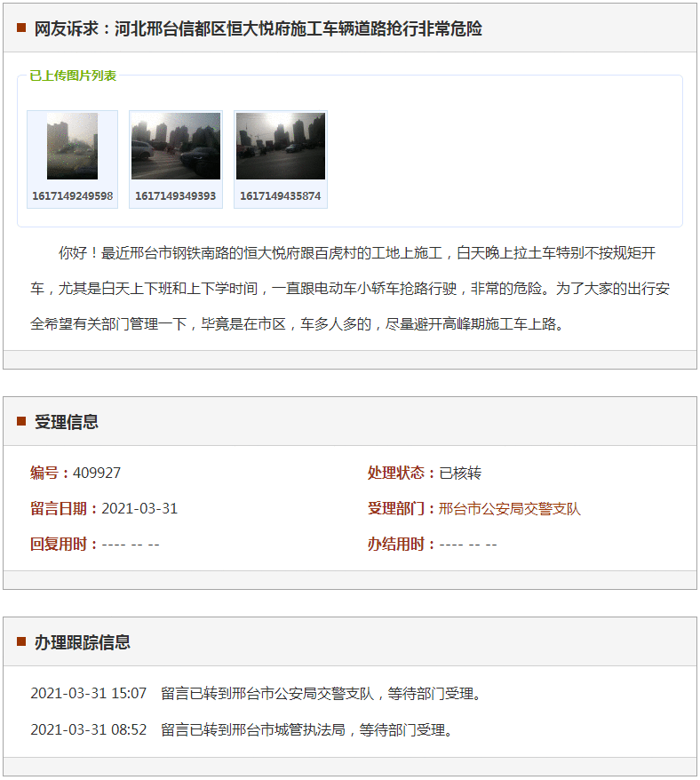Screen dimensions: 700x780
Task: Click the 处理状态 value 已核转
Action: 460,473
